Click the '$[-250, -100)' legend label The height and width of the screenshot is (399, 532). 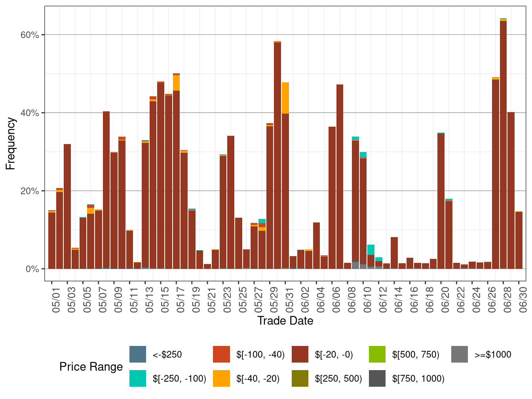coord(179,379)
